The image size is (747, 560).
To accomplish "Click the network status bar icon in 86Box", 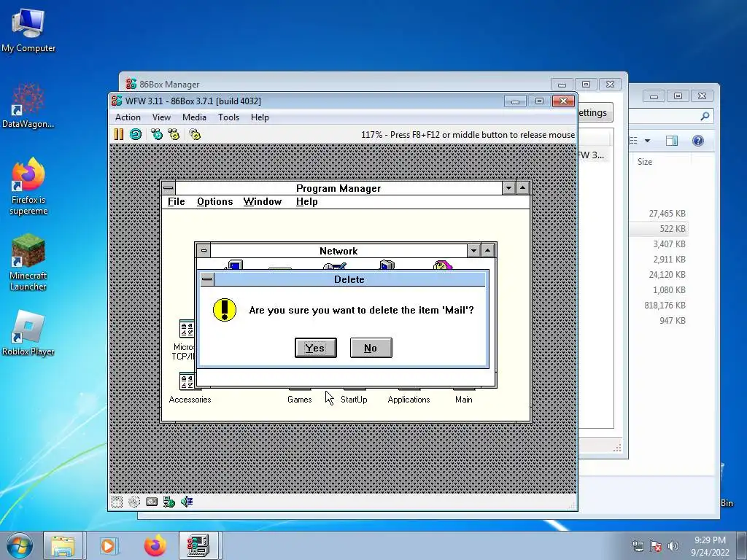I will [x=169, y=502].
